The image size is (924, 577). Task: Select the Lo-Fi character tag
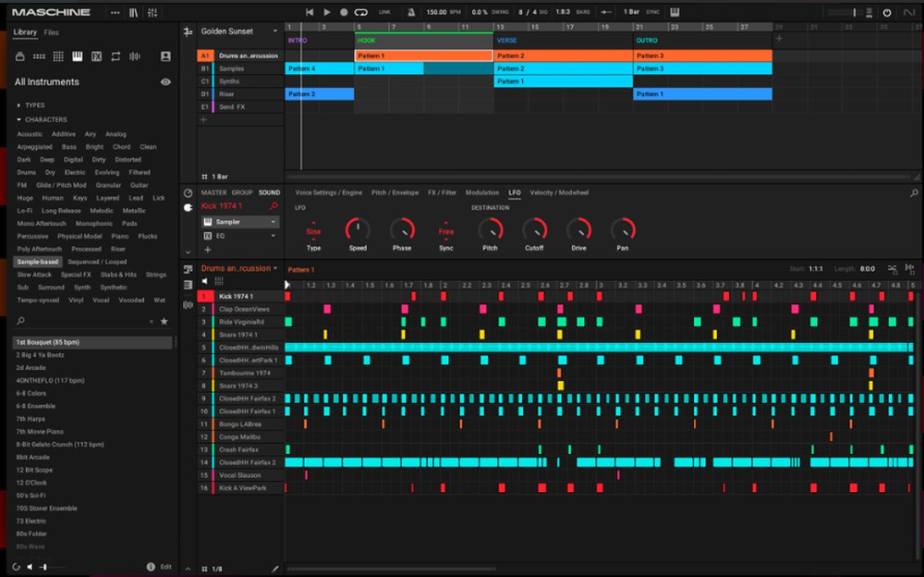coord(25,211)
